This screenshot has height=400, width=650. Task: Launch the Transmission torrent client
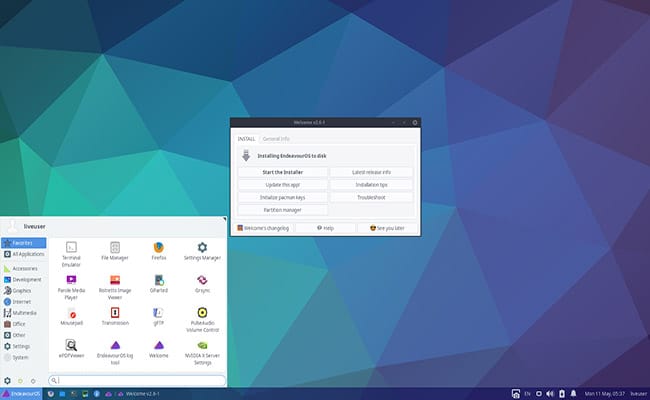tap(115, 314)
